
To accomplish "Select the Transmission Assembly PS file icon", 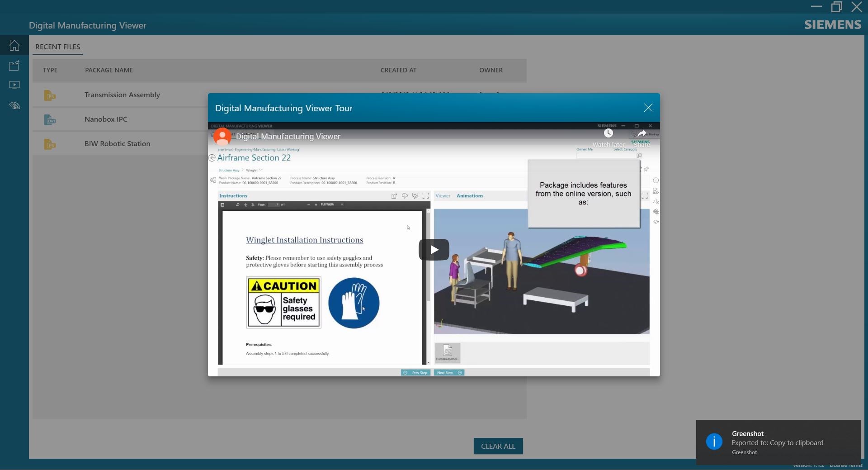I will tap(50, 95).
